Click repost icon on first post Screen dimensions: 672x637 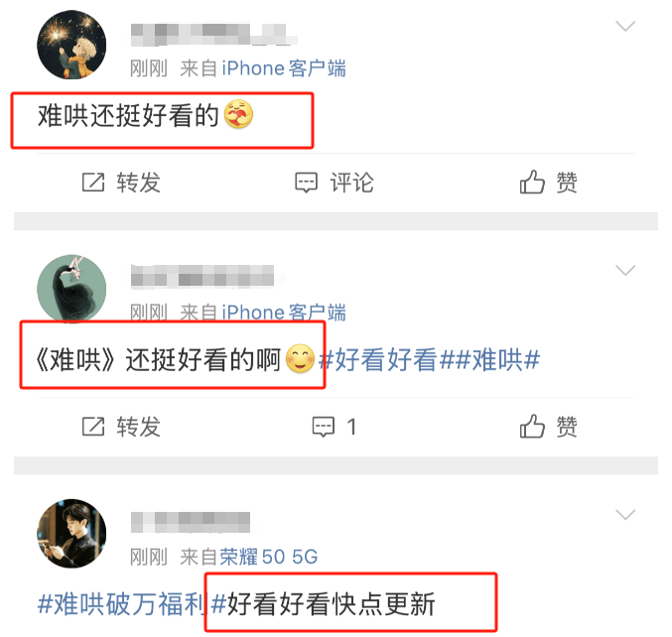point(93,183)
